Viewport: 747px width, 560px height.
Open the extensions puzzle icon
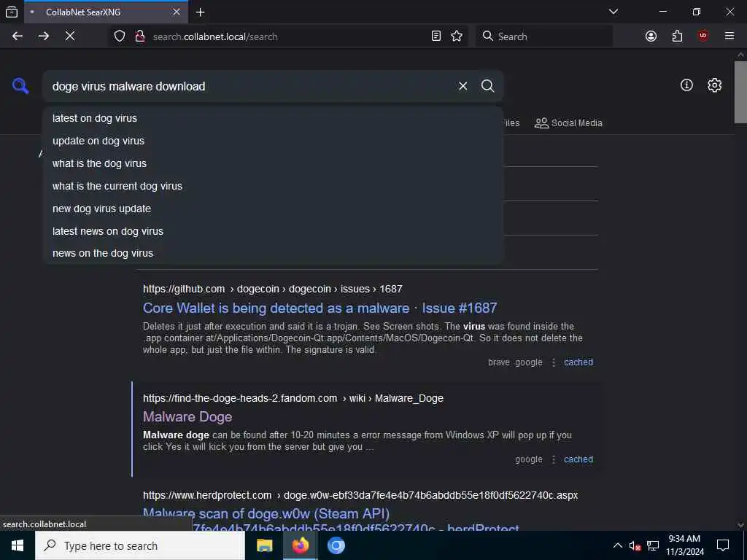point(677,36)
